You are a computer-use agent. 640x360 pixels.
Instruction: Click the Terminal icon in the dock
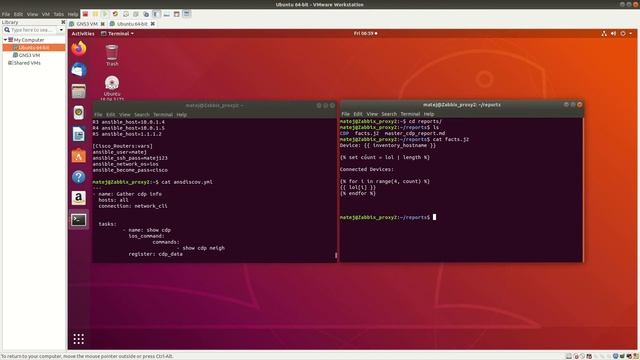(x=79, y=220)
